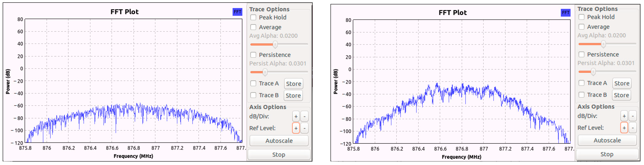Click Persist Alpha slider handle in right panel
The height and width of the screenshot is (165, 644).
[x=593, y=72]
